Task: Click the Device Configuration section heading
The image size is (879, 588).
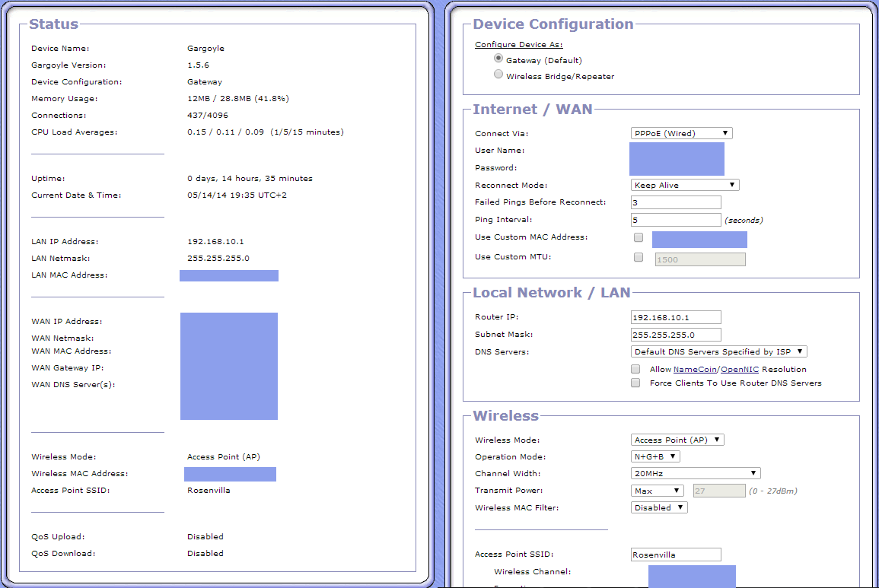Action: [553, 24]
